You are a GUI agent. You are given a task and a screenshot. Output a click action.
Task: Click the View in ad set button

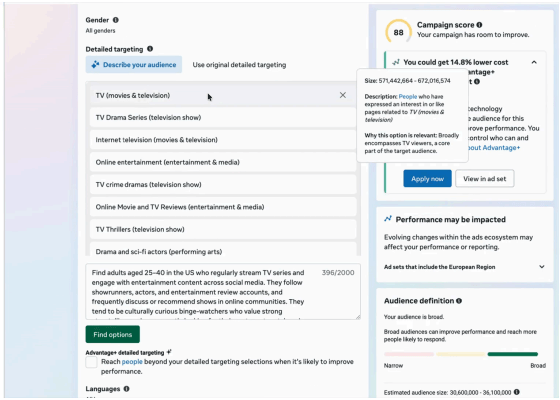pos(485,179)
